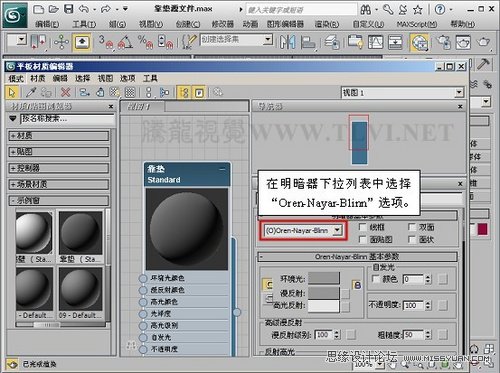Toggle the Angle Snap icon
This screenshot has width=500, height=373.
coord(125,42)
